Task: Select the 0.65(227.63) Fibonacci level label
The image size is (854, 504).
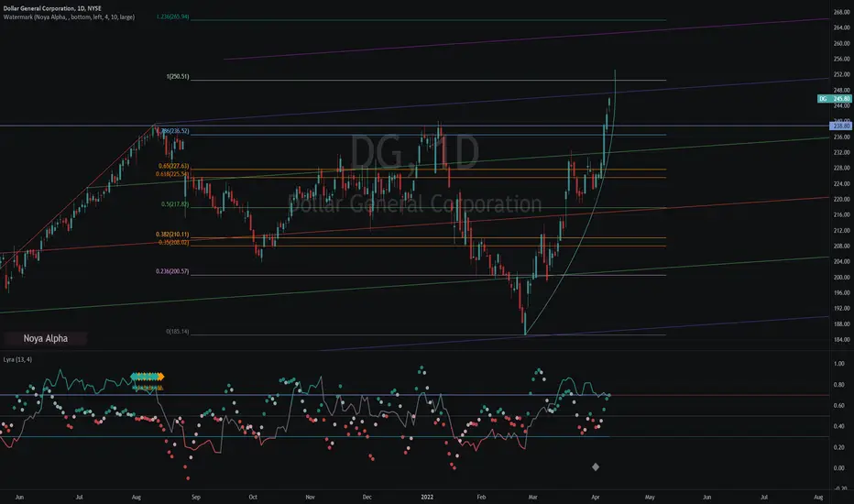Action: [x=174, y=166]
